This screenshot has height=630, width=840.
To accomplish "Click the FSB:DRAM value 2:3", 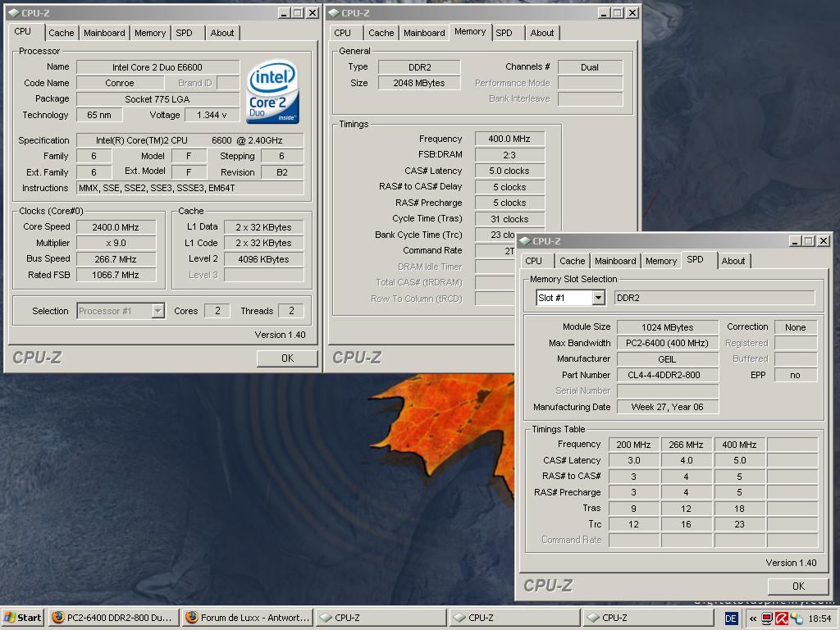I will coord(509,155).
